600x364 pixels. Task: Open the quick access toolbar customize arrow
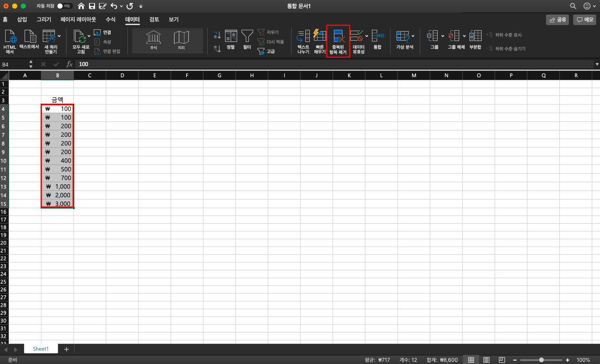pyautogui.click(x=140, y=6)
